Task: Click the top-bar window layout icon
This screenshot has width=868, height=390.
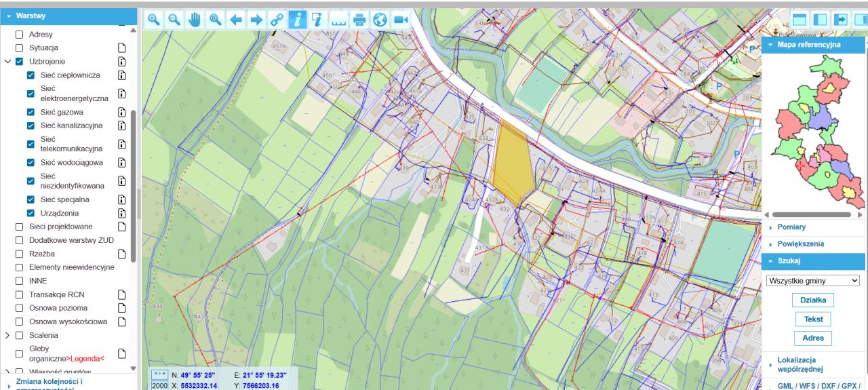Action: point(799,20)
